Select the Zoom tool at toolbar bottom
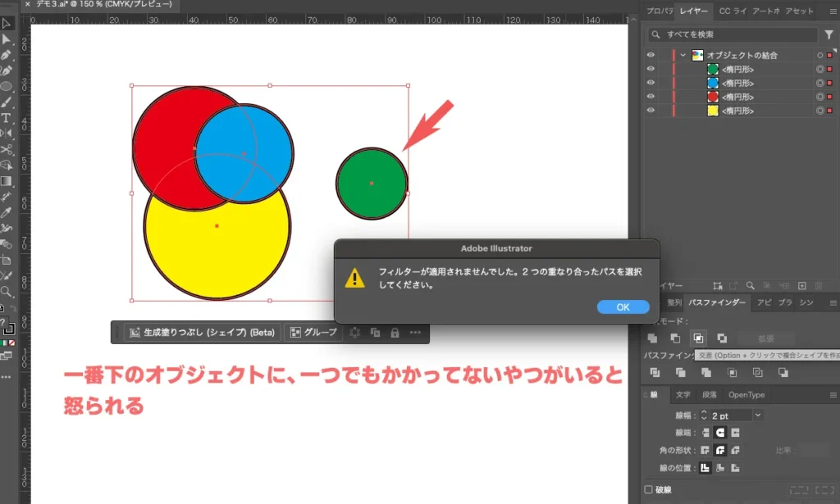 (x=9, y=290)
